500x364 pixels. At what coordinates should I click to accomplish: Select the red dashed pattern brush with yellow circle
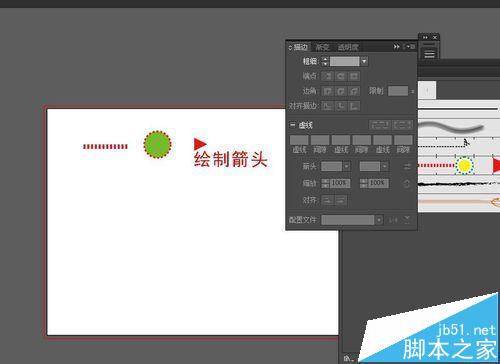[x=459, y=165]
